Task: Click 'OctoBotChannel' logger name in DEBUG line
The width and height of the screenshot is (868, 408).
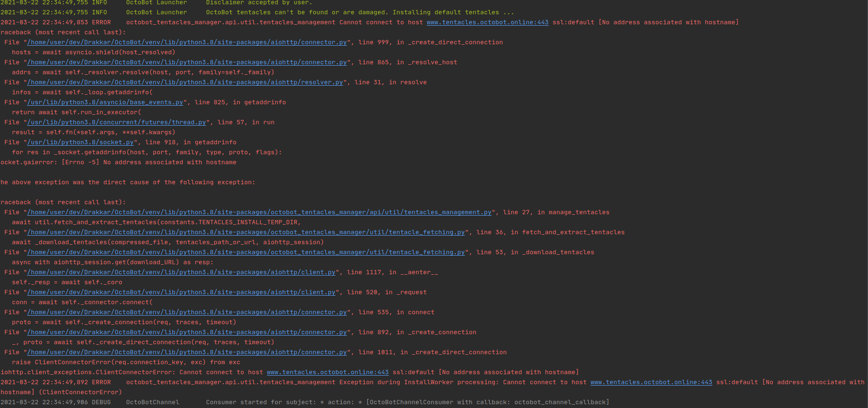Action: click(x=153, y=402)
